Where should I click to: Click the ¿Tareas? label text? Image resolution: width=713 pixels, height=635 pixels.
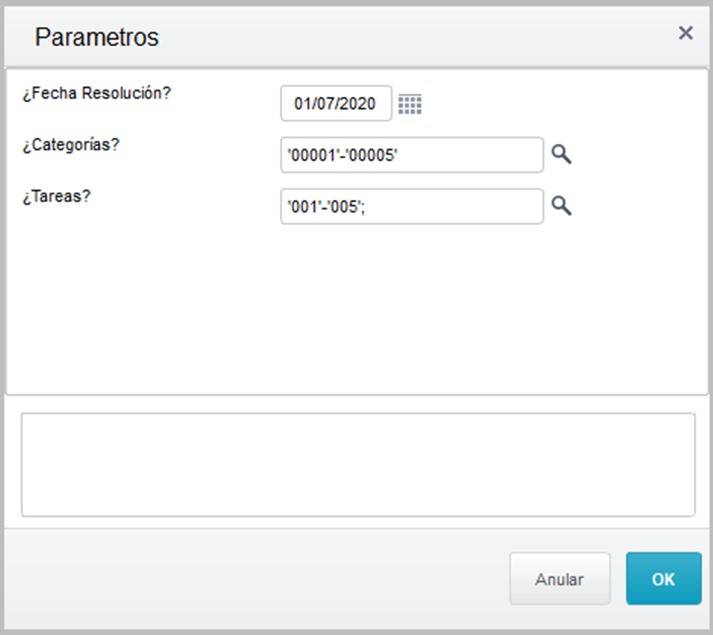coord(56,195)
